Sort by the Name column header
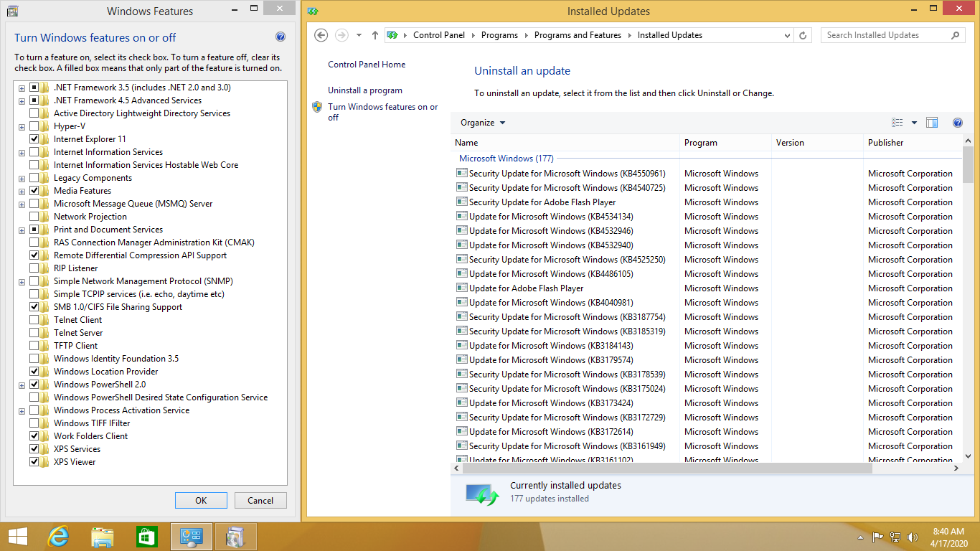Image resolution: width=980 pixels, height=551 pixels. click(565, 143)
